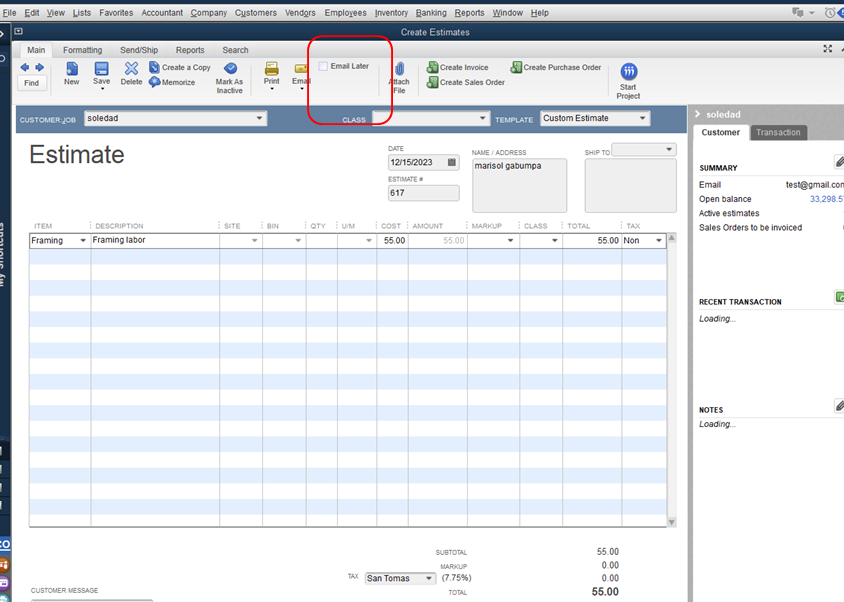The width and height of the screenshot is (844, 602).
Task: Select the Customer tab in the side panel
Action: 721,132
